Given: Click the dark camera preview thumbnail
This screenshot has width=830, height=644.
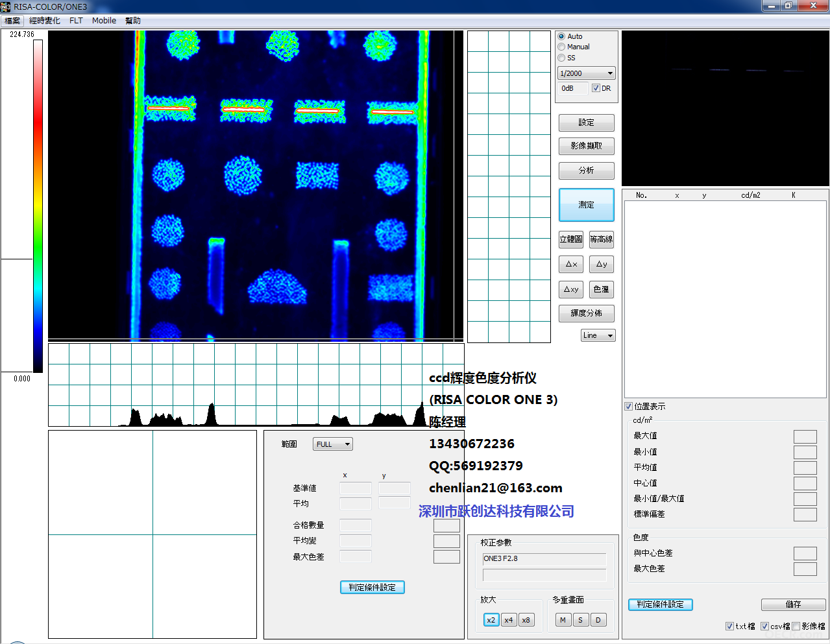Looking at the screenshot, I should pos(725,108).
